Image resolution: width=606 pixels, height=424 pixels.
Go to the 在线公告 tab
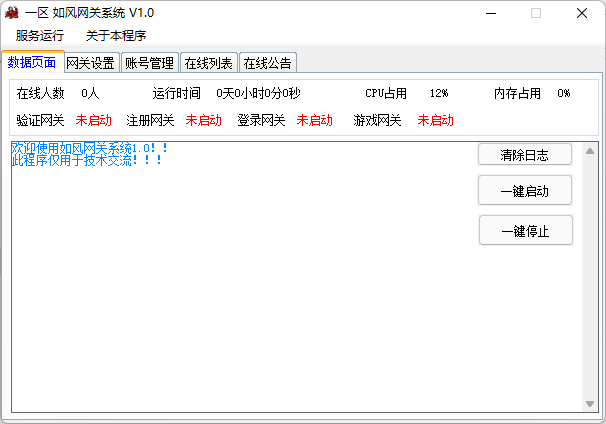267,63
